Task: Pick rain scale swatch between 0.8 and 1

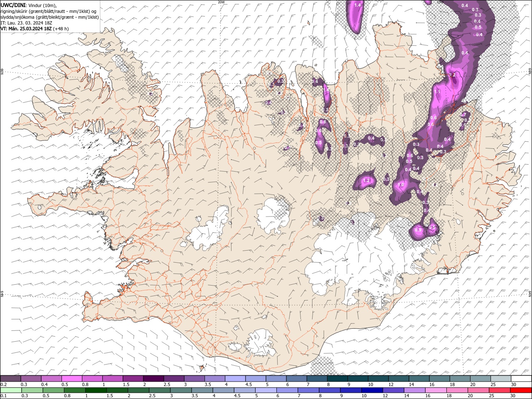Action: point(74,390)
